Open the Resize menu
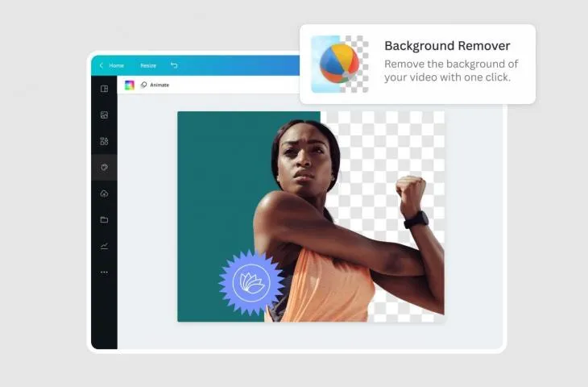The image size is (588, 387). pos(148,65)
